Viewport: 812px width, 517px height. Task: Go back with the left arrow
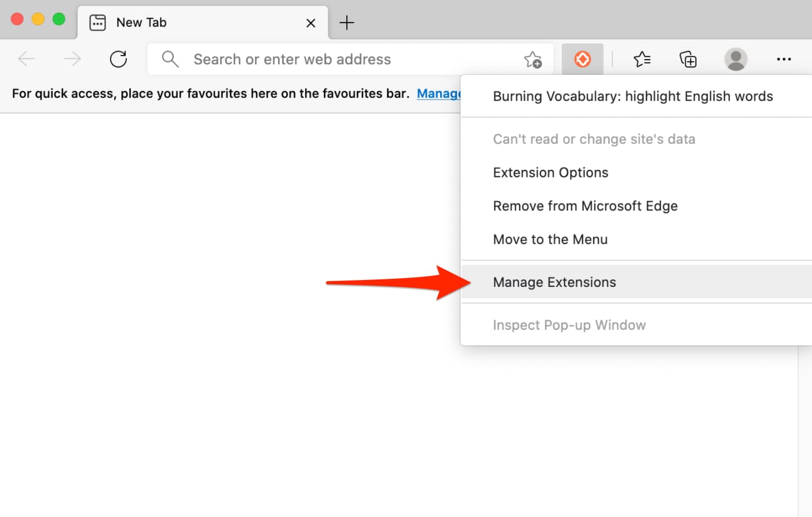click(x=27, y=59)
